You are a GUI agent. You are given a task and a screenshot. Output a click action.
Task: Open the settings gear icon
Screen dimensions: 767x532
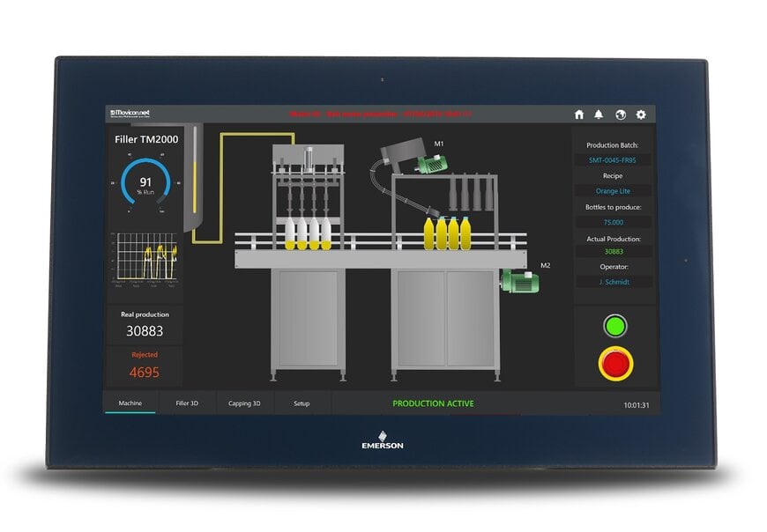point(641,115)
